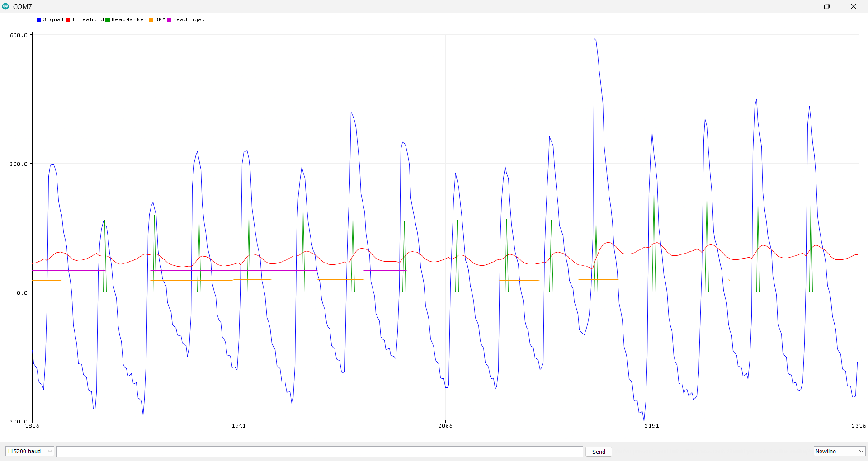Click the red Threshold legend swatch
868x461 pixels.
click(x=68, y=20)
